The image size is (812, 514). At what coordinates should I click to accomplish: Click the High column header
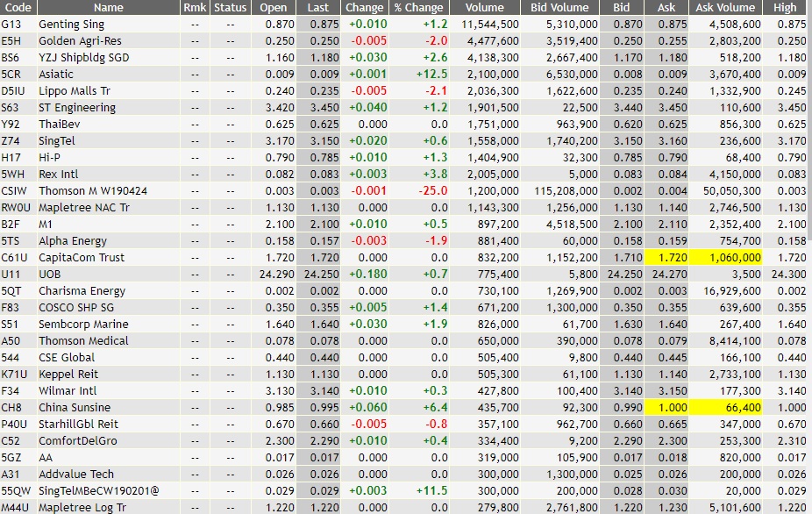(785, 7)
